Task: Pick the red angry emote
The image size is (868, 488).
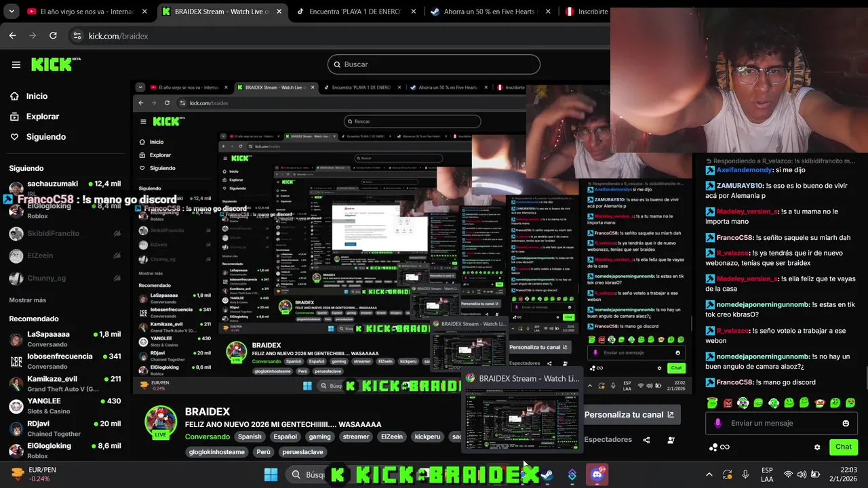Action: pyautogui.click(x=728, y=403)
